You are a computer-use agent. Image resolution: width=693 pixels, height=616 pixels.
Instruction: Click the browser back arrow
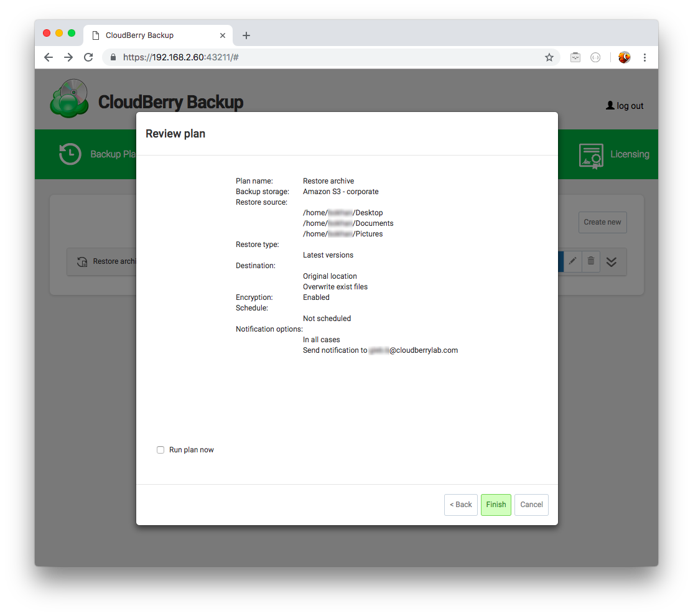[49, 57]
